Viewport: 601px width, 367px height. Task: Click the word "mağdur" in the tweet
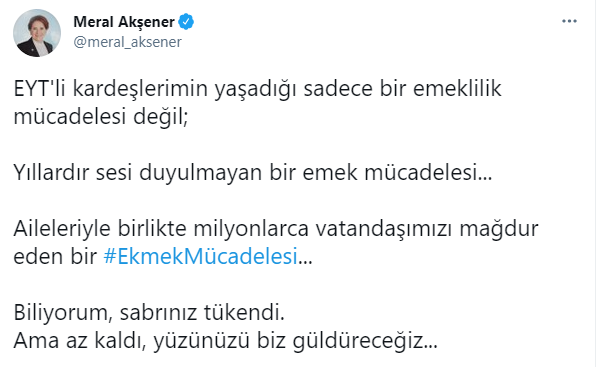click(499, 229)
